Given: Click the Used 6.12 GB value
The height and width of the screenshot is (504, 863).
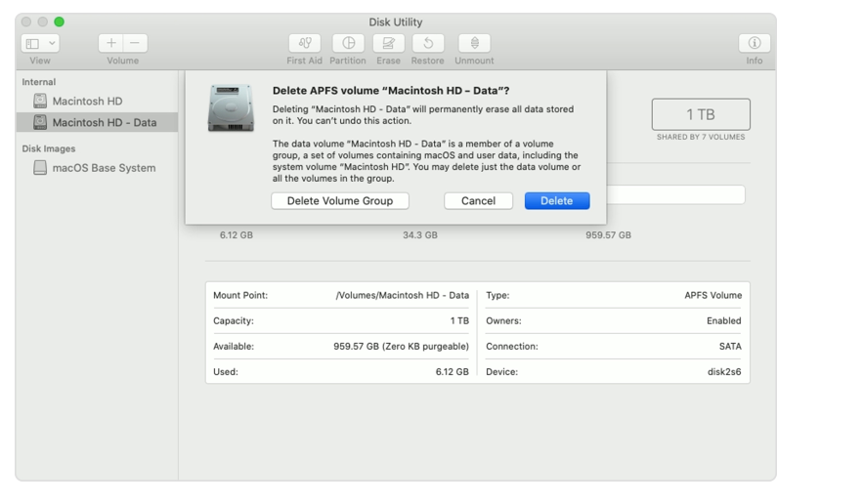Looking at the screenshot, I should (452, 372).
